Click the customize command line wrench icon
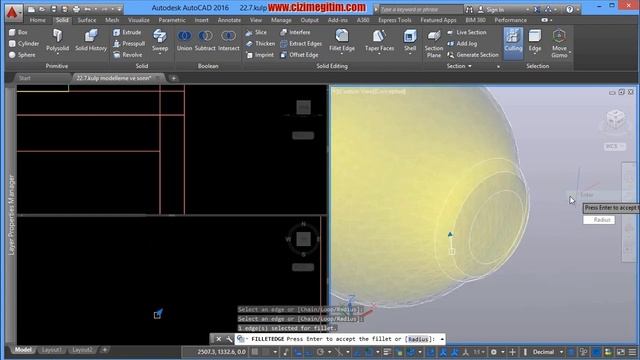 pyautogui.click(x=229, y=339)
